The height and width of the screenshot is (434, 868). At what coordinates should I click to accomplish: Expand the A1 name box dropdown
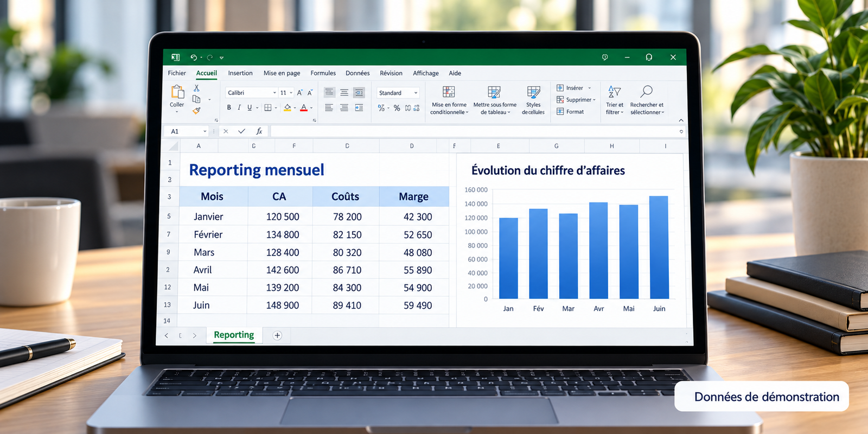click(x=205, y=131)
